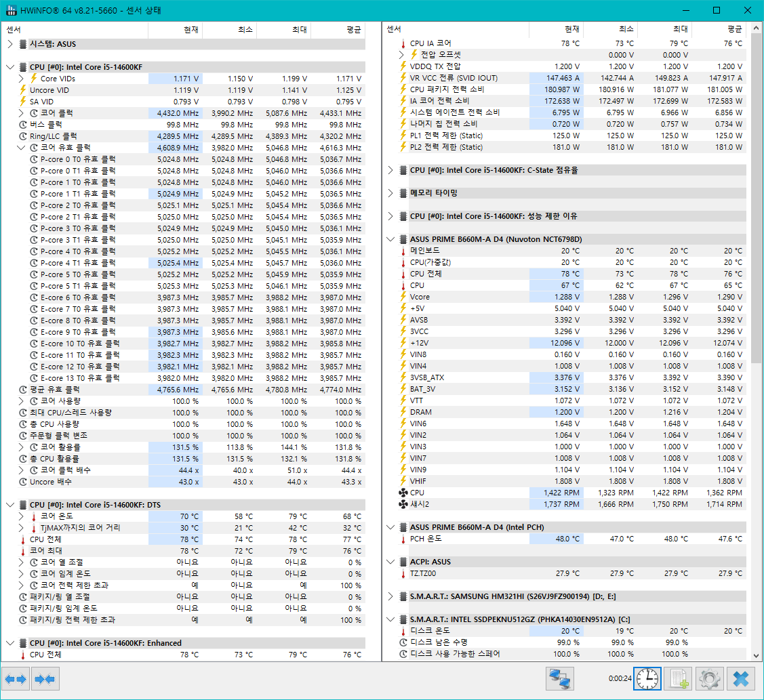Click the chip icon of 시스템: ASUS
This screenshot has height=700, width=764.
22,44
